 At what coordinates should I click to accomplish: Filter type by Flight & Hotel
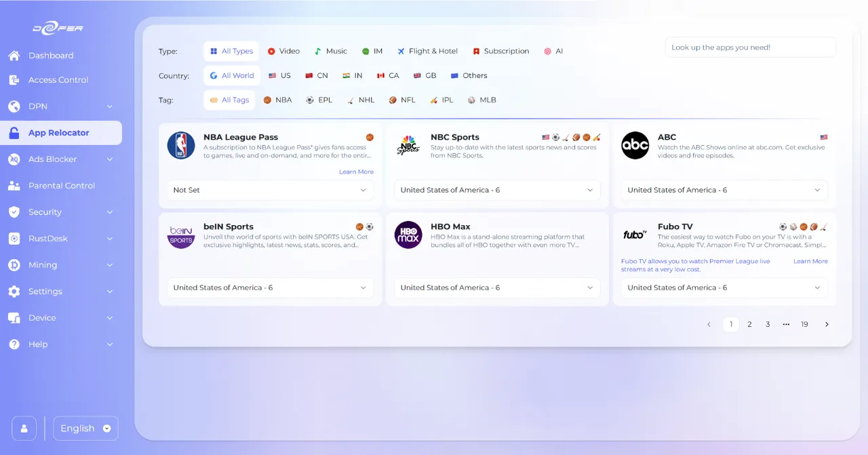[x=427, y=51]
